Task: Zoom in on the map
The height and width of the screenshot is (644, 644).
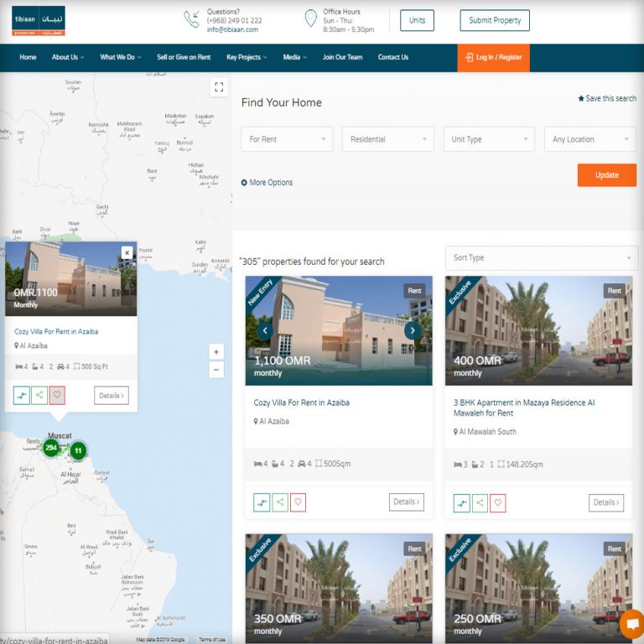Action: tap(216, 352)
